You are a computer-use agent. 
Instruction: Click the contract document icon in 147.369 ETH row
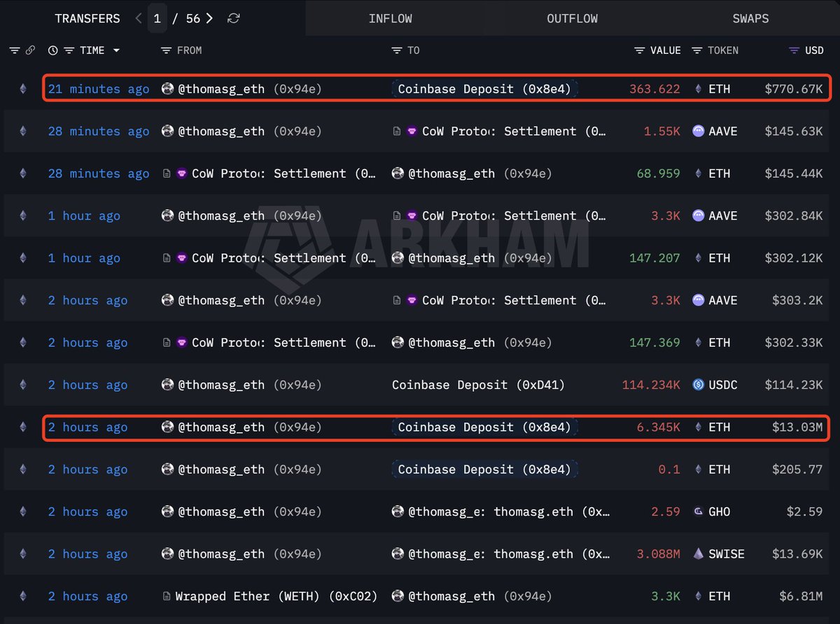point(167,343)
